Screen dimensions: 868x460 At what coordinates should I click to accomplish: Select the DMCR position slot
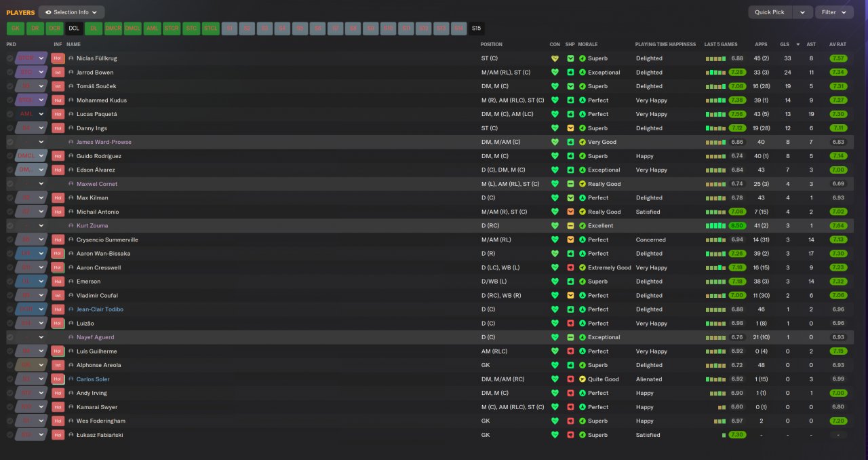click(113, 28)
